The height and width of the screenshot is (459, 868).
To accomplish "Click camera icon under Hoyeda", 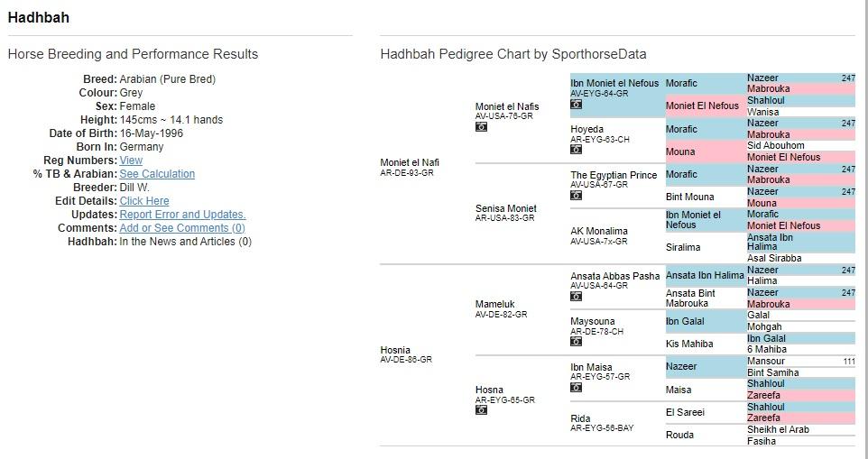I will coord(577,150).
